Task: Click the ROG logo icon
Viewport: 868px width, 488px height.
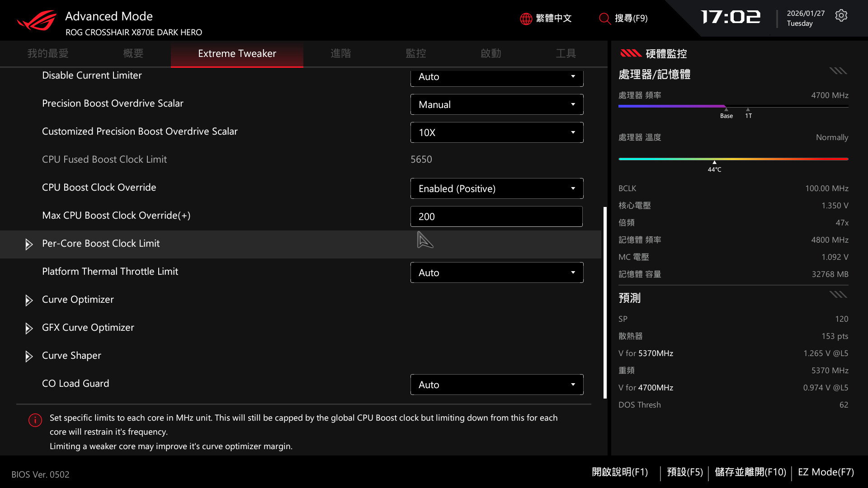Action: pyautogui.click(x=37, y=21)
